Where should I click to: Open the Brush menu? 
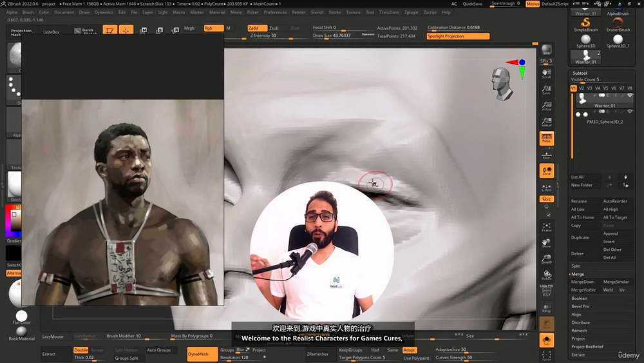pyautogui.click(x=28, y=12)
